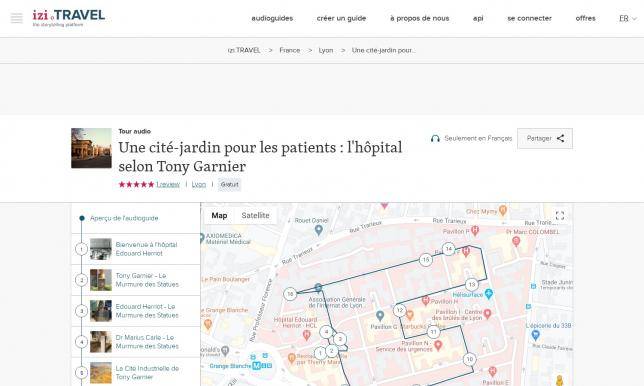The height and width of the screenshot is (386, 644).
Task: Click Pavillon P hospital pin
Action: tap(475, 230)
